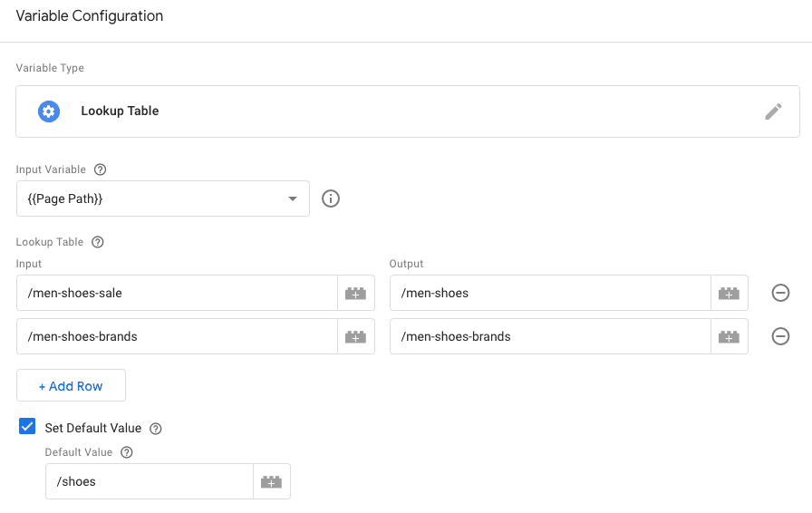Click the Output column header

[406, 264]
